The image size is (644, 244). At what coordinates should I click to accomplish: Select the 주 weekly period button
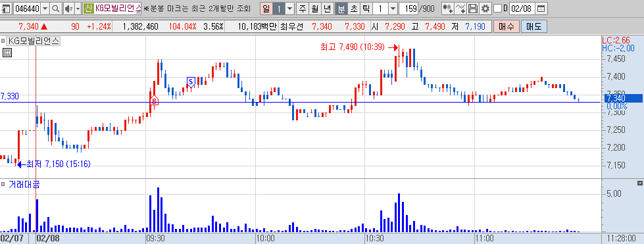303,8
